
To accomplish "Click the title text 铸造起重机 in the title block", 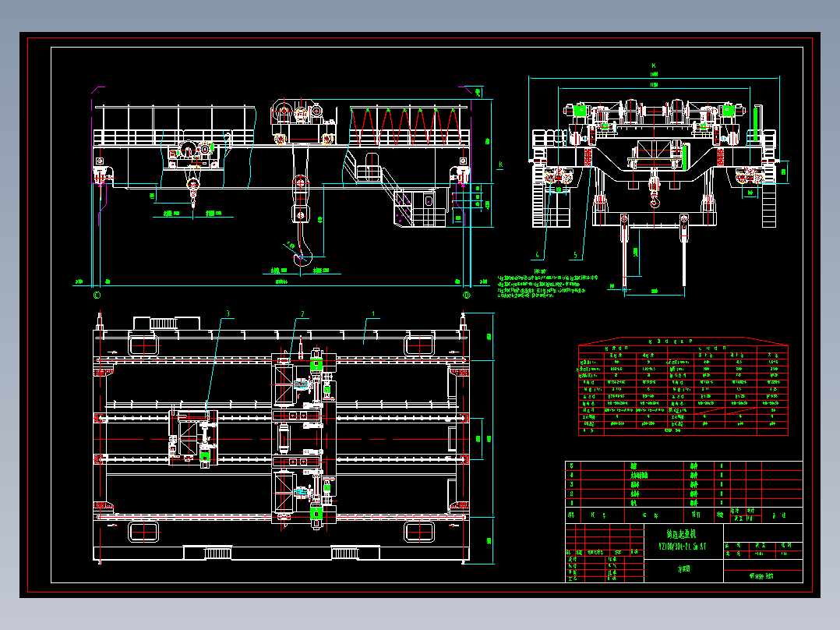I will [x=680, y=535].
